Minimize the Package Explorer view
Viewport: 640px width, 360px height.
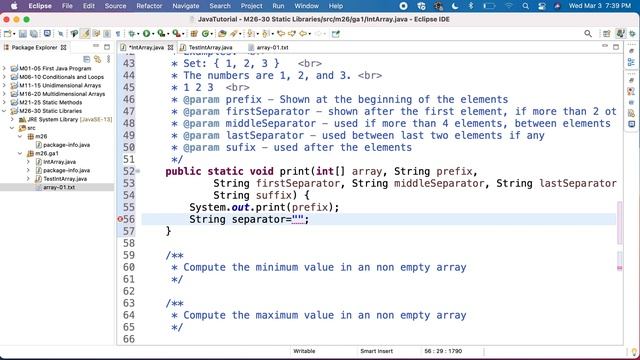click(96, 47)
